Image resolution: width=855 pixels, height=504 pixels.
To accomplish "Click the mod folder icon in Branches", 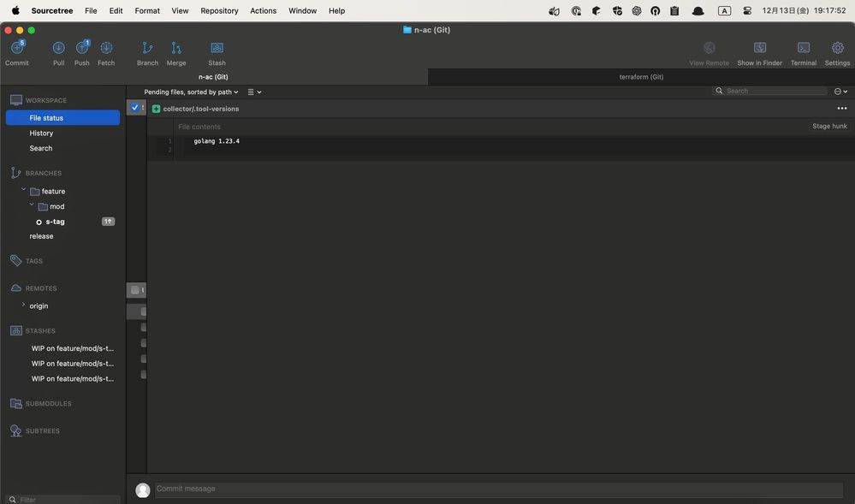I will 43,207.
